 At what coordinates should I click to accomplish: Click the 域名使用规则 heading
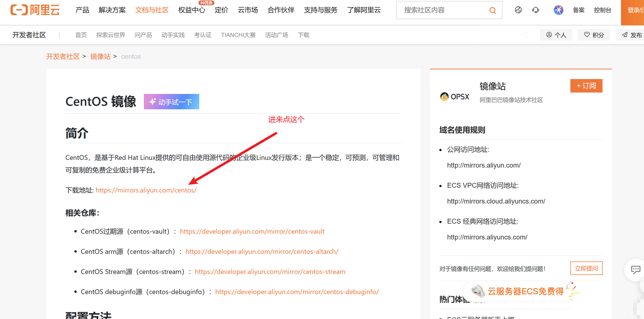point(462,130)
